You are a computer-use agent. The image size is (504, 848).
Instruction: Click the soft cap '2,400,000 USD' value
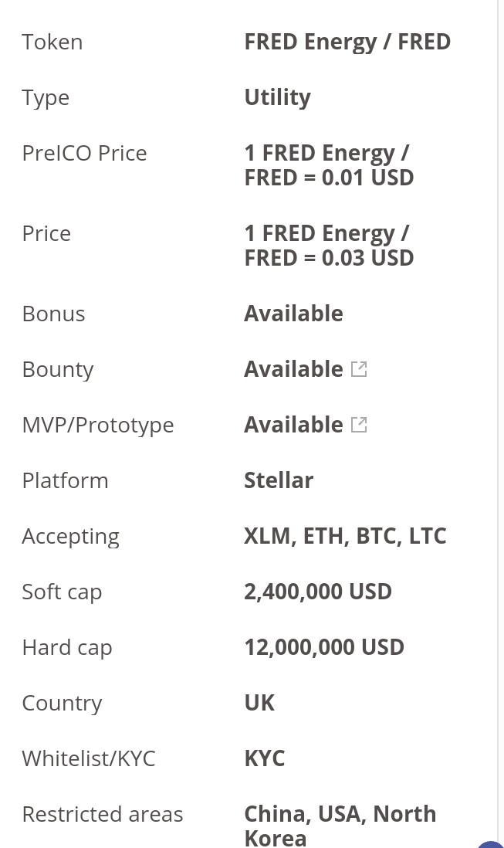[x=318, y=592]
